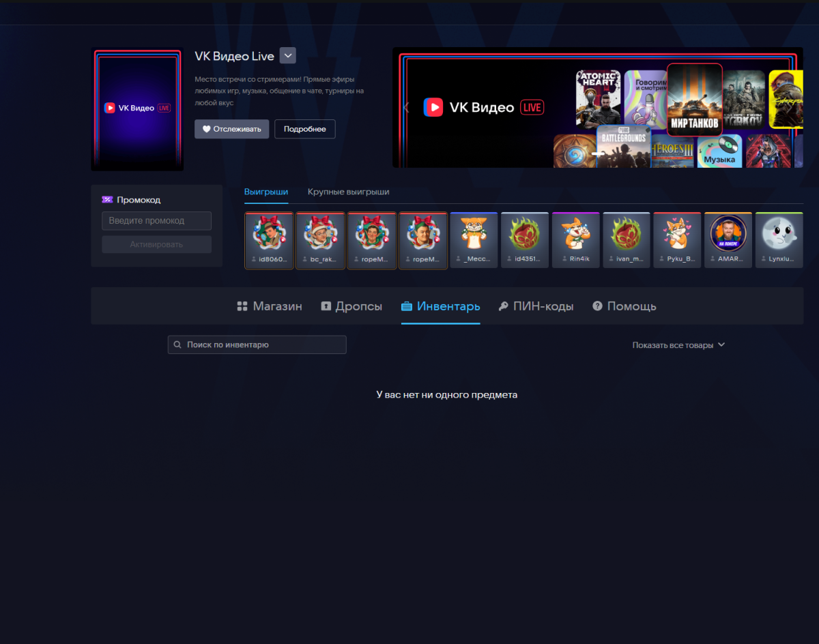Viewport: 819px width, 644px height.
Task: Click the magnifier icon in inventory search
Action: pyautogui.click(x=177, y=345)
